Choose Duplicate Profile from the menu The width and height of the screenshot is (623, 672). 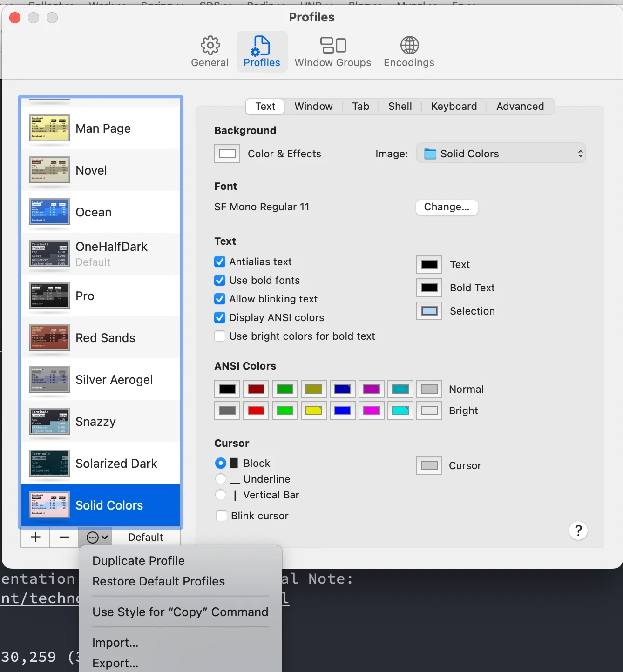(x=138, y=561)
